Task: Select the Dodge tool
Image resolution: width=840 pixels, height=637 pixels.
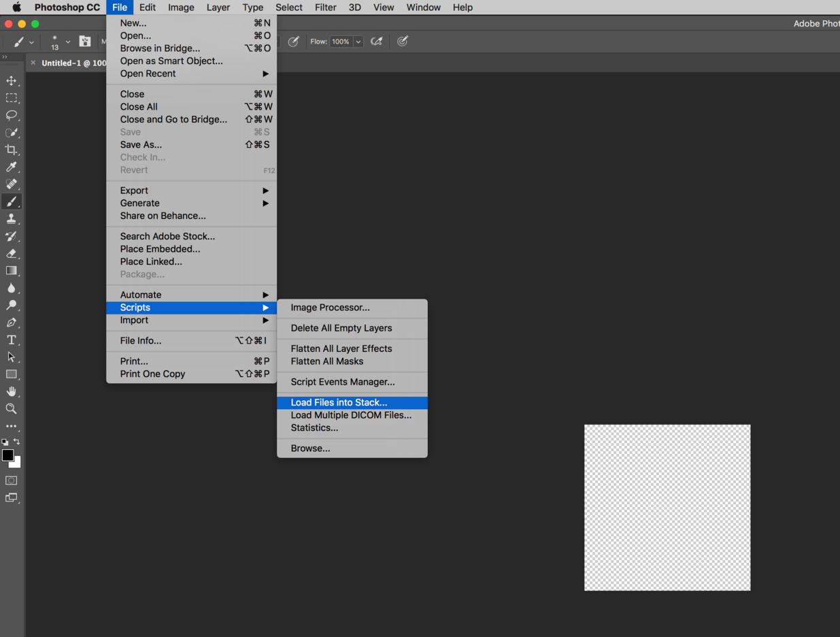Action: pos(12,306)
